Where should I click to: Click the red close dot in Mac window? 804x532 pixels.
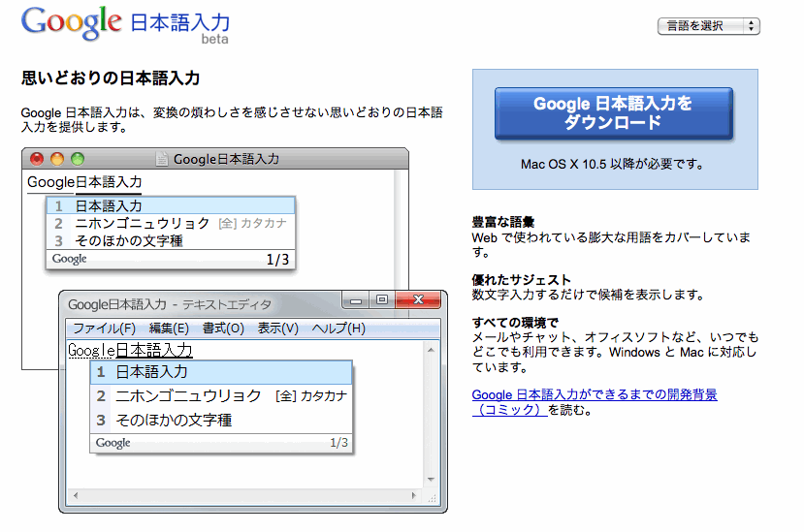pos(37,159)
